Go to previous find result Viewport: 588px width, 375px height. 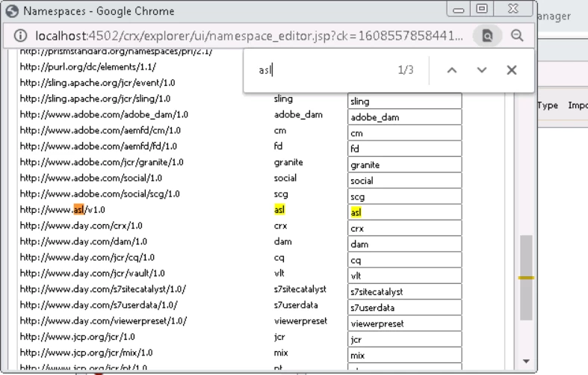pos(452,70)
